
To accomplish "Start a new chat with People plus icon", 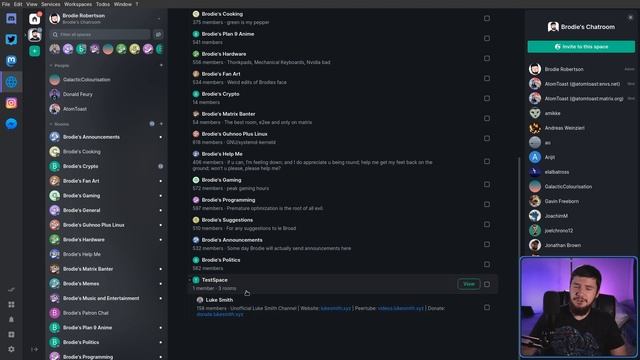I will [161, 65].
